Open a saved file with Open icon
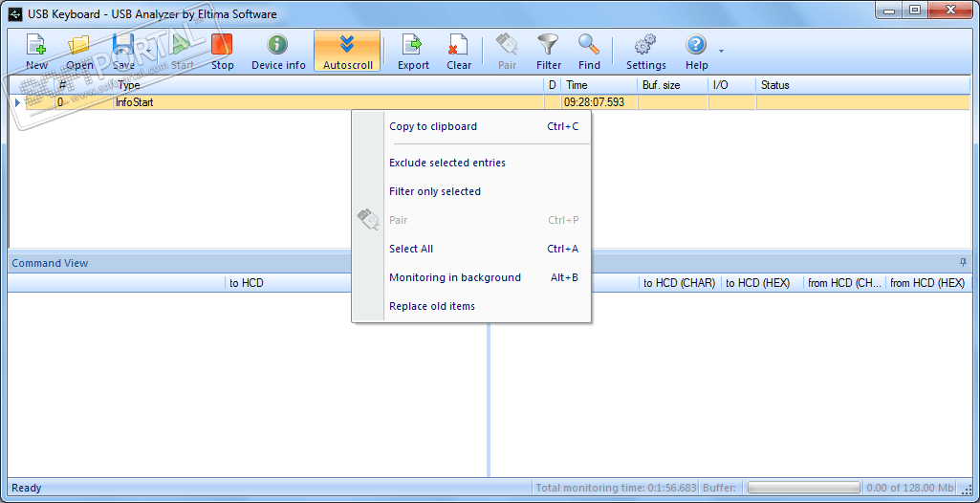The width and height of the screenshot is (980, 503). [79, 45]
